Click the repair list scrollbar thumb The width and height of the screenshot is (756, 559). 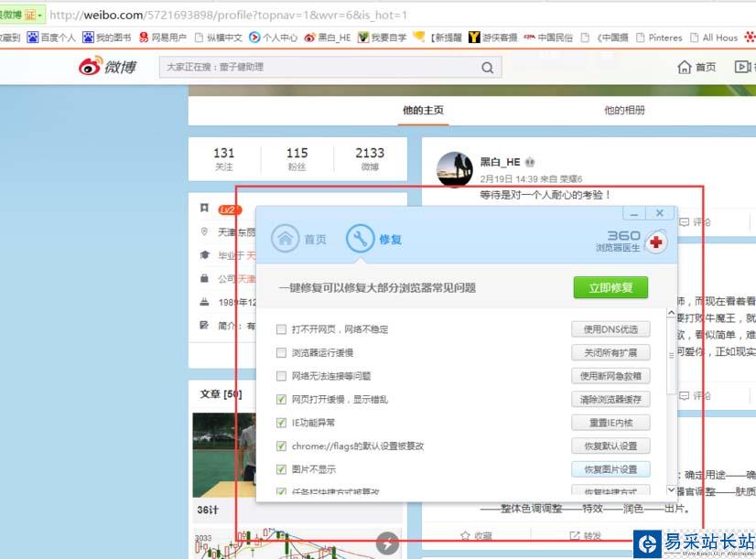(x=671, y=356)
